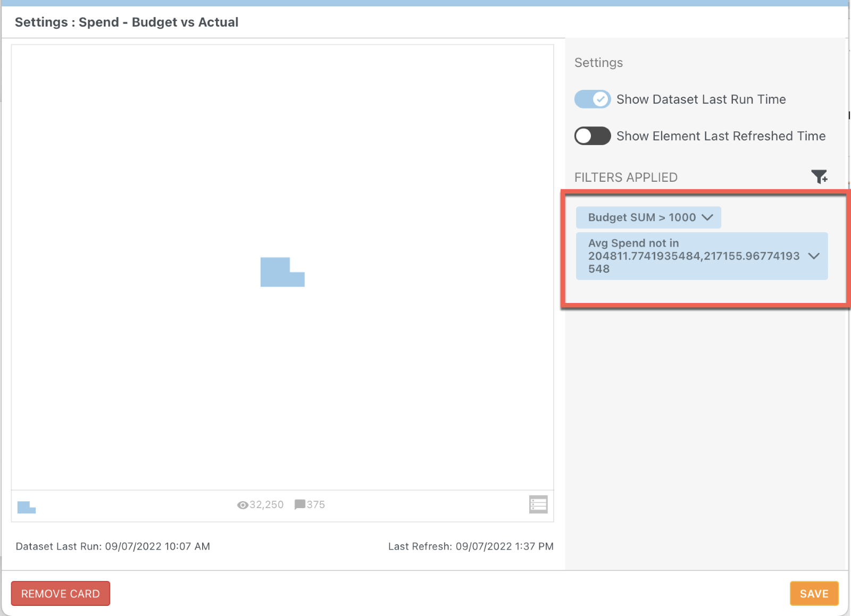This screenshot has width=851, height=616.
Task: Expand the Avg Spend not in filter dropdown
Action: click(x=814, y=256)
